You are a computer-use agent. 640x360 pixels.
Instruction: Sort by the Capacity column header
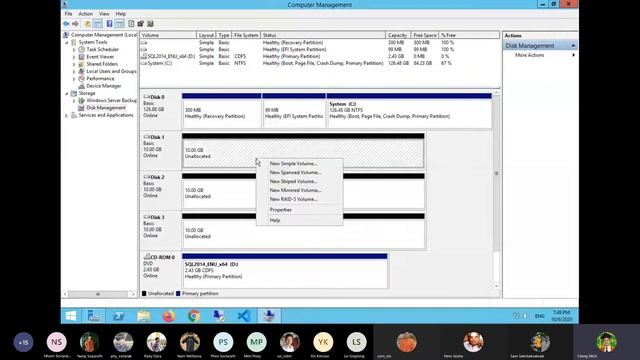tap(397, 36)
